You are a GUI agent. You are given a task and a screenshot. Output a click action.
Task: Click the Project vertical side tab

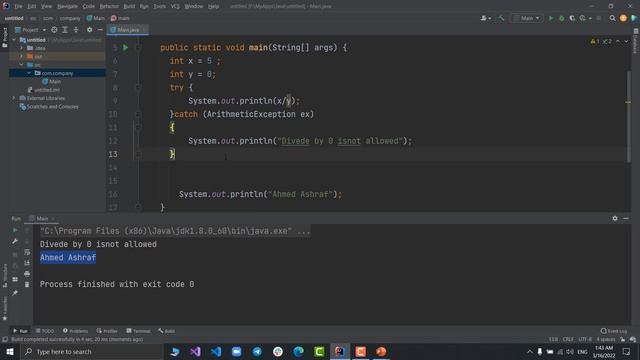point(5,38)
